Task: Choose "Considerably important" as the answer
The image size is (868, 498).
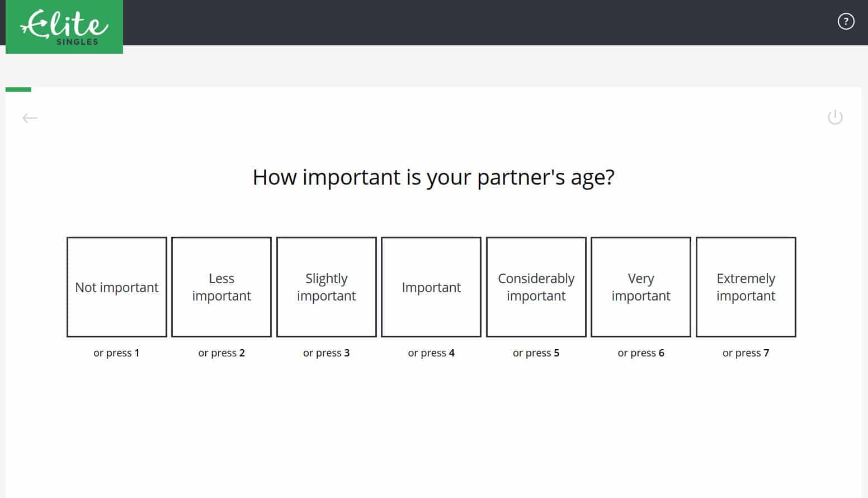Action: 536,287
